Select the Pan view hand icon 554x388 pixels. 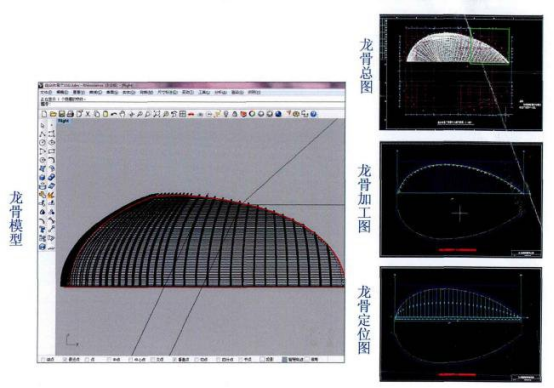(122, 114)
